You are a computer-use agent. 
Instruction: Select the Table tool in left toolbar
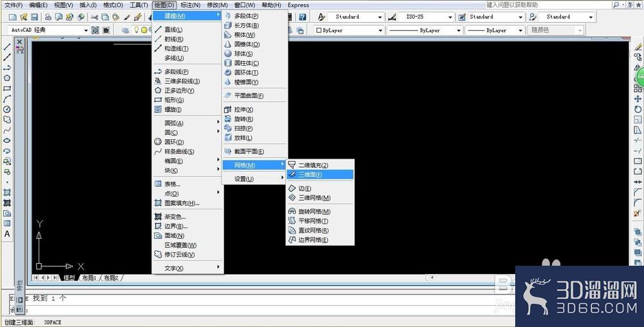[x=7, y=223]
